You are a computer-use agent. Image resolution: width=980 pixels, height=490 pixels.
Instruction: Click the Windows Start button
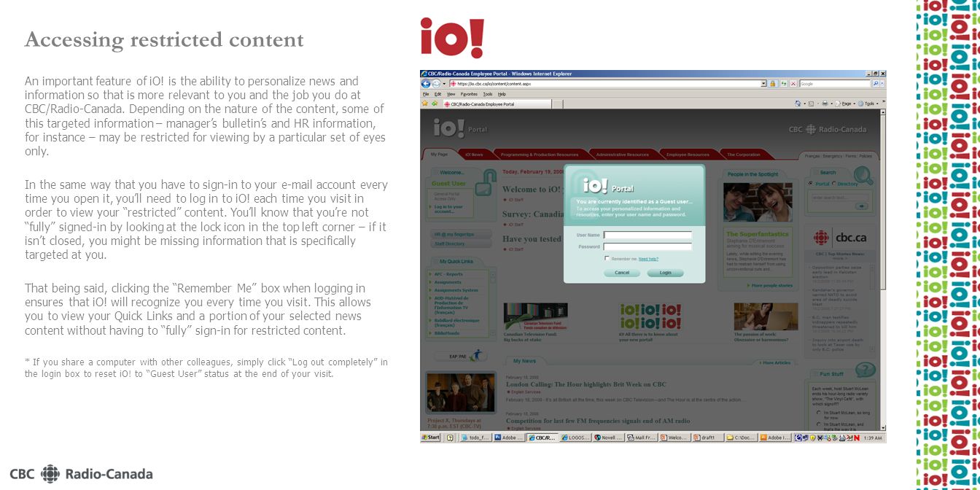[x=432, y=437]
